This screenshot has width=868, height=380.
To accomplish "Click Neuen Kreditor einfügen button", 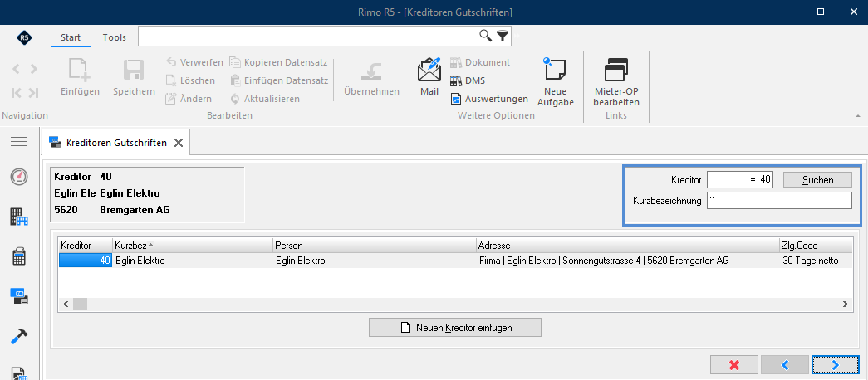I will click(x=455, y=328).
